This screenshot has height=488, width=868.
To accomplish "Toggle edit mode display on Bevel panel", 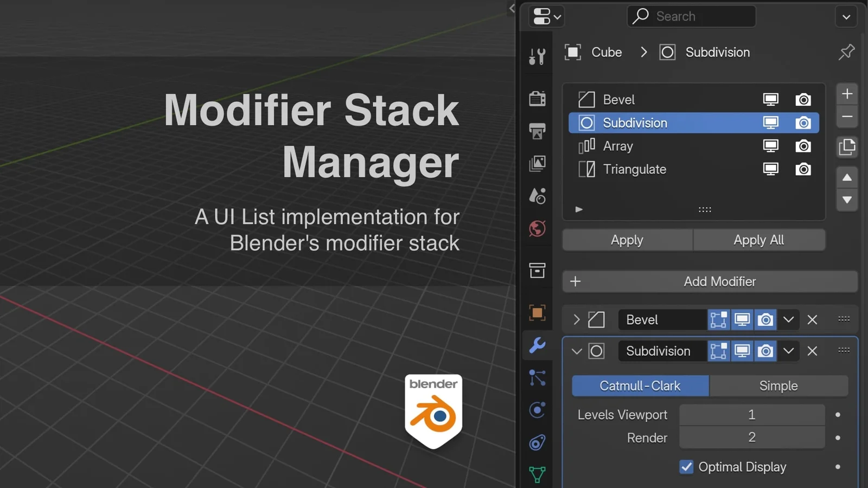I will tap(718, 320).
